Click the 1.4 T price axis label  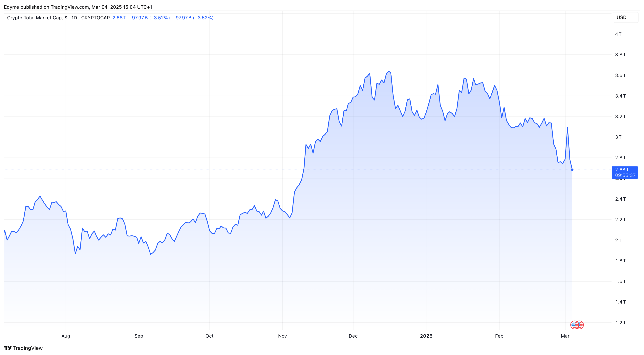coord(620,302)
